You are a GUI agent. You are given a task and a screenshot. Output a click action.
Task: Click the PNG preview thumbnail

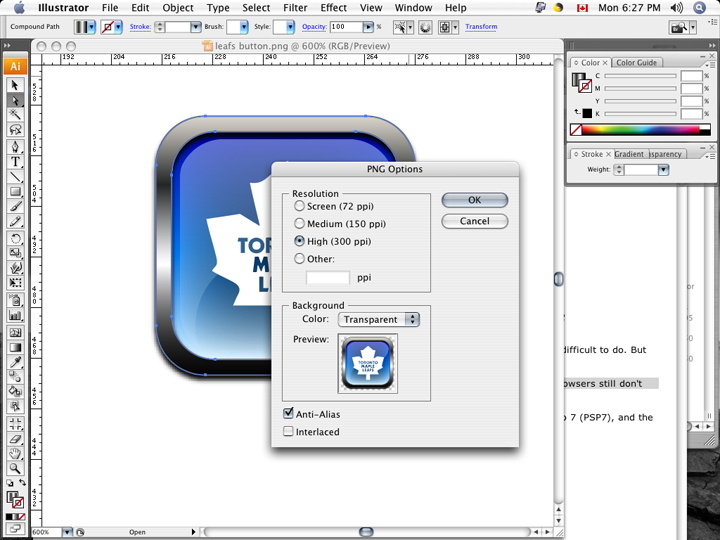(x=367, y=364)
